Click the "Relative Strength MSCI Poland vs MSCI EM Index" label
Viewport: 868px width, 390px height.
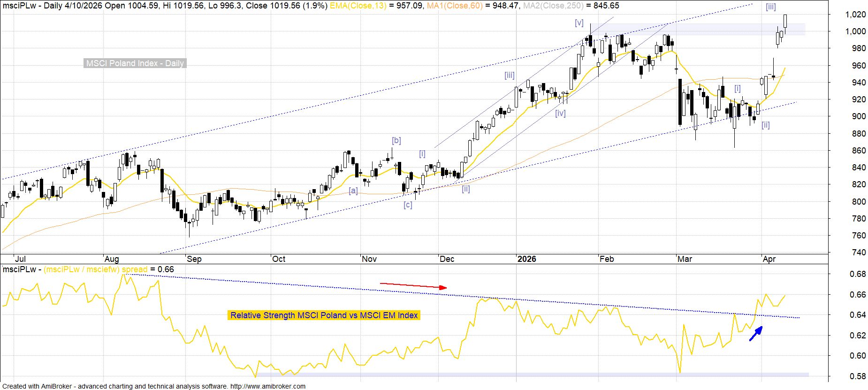click(x=324, y=315)
